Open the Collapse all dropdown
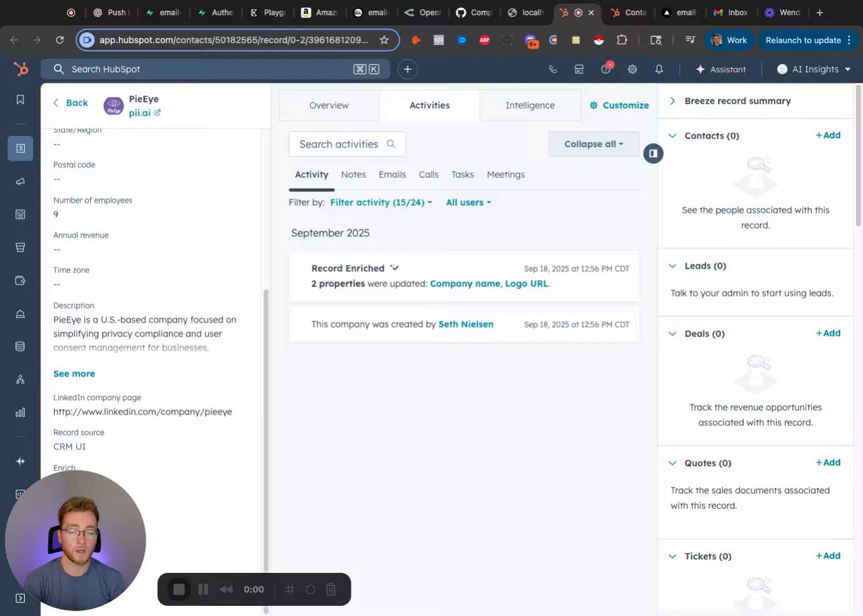This screenshot has width=863, height=616. coord(593,144)
